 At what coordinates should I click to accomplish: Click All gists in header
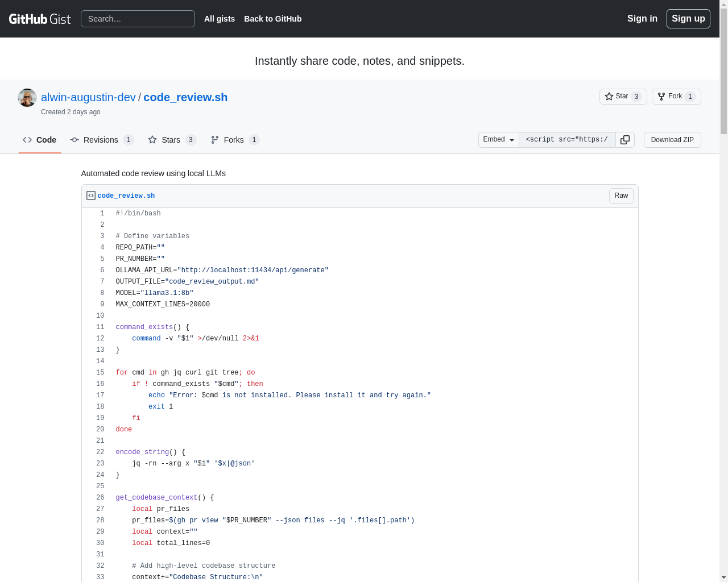pyautogui.click(x=220, y=19)
